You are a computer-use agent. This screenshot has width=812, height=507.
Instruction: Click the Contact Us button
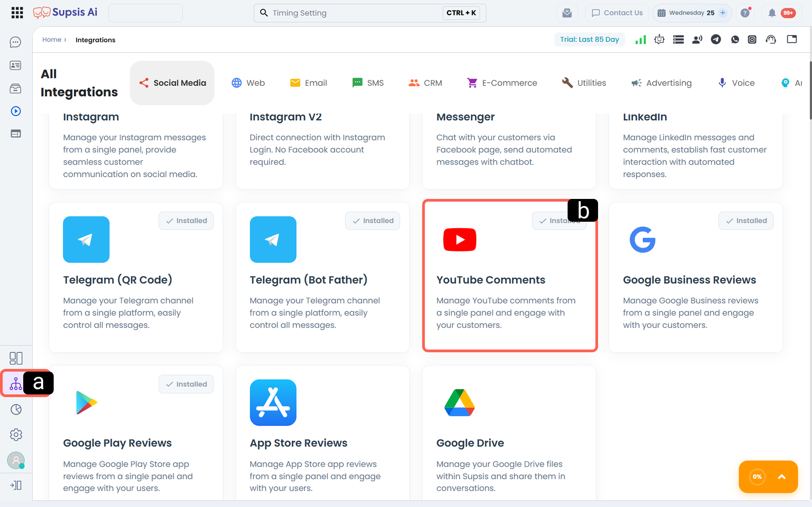click(617, 13)
